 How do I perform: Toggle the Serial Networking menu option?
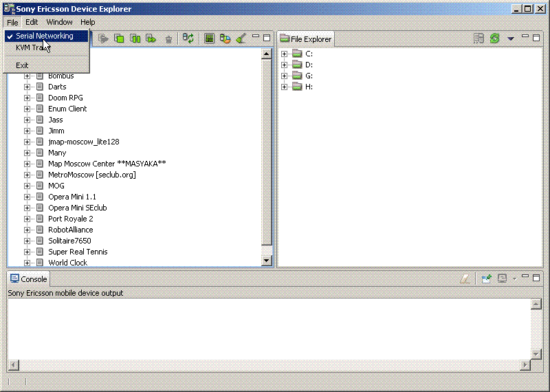pos(46,36)
